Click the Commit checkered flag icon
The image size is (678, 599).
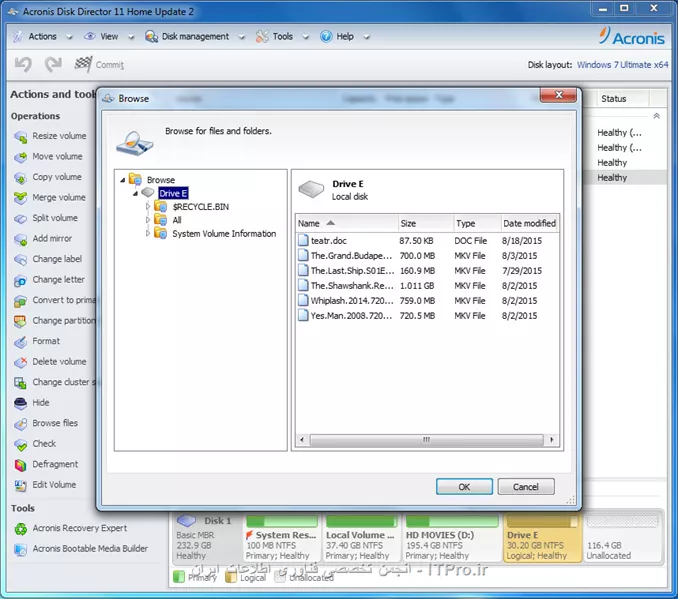83,64
